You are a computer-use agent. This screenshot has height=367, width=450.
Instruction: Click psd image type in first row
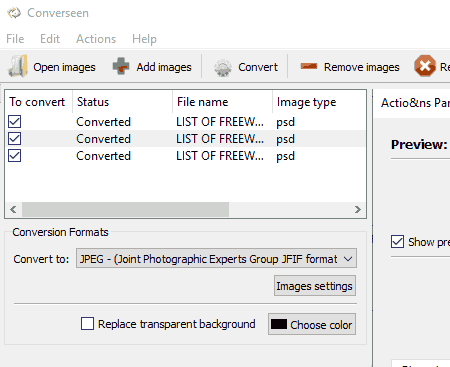(286, 122)
